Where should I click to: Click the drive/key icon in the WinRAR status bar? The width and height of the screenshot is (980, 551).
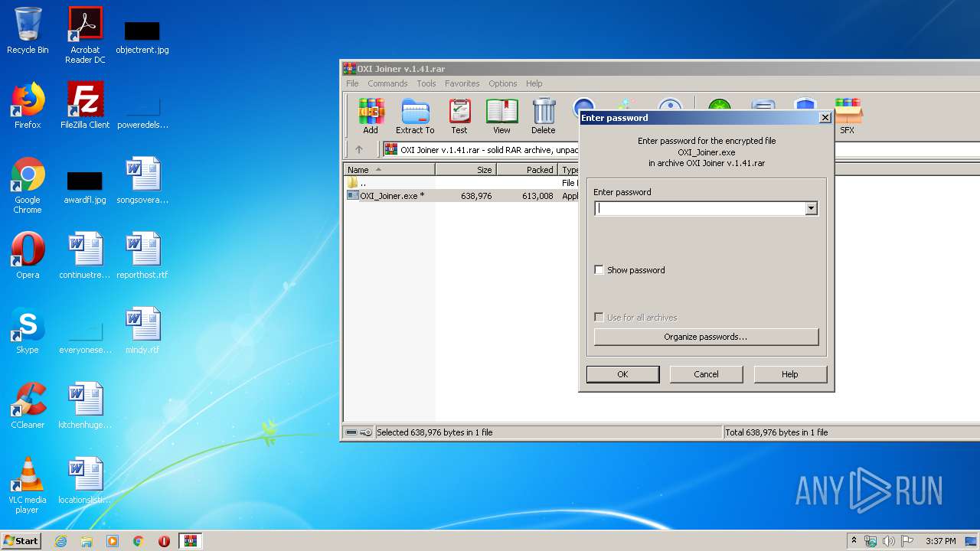tap(358, 432)
